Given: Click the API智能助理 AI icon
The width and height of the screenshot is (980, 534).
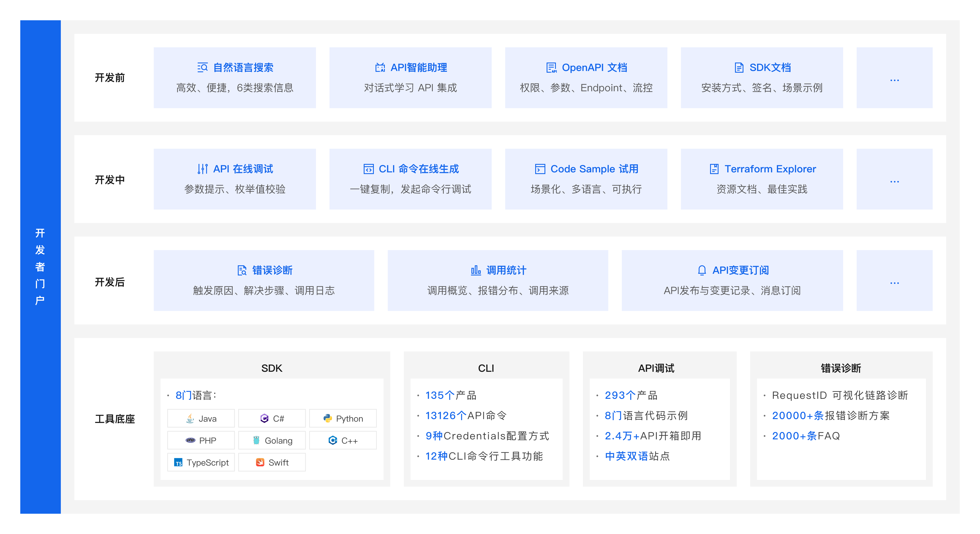Looking at the screenshot, I should 380,67.
